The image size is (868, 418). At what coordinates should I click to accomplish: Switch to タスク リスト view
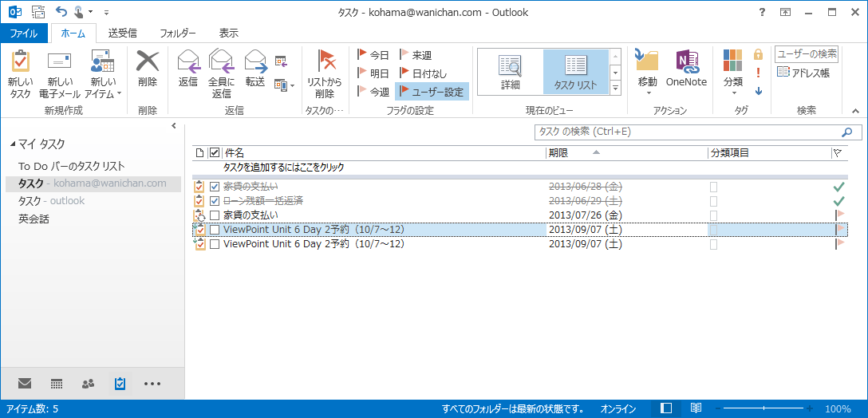click(x=576, y=72)
